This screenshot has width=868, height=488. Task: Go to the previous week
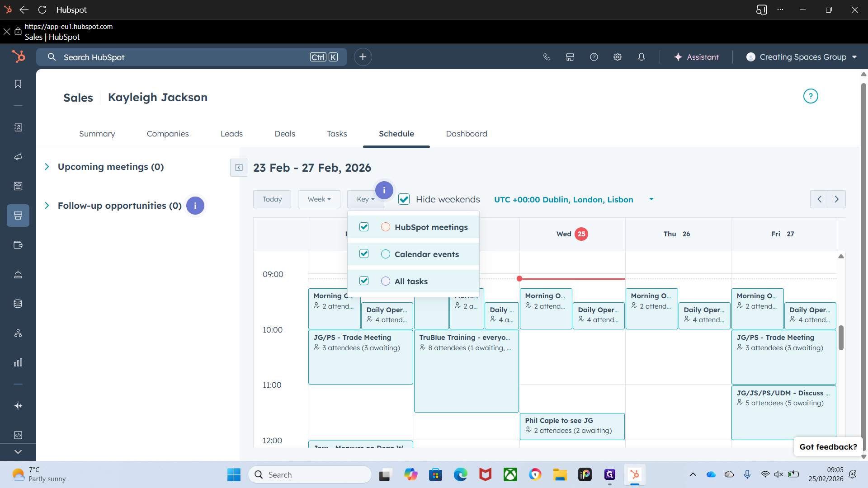(819, 199)
